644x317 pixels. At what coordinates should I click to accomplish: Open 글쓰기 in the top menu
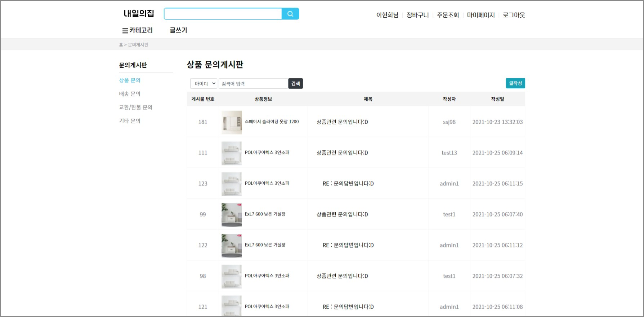click(x=179, y=30)
